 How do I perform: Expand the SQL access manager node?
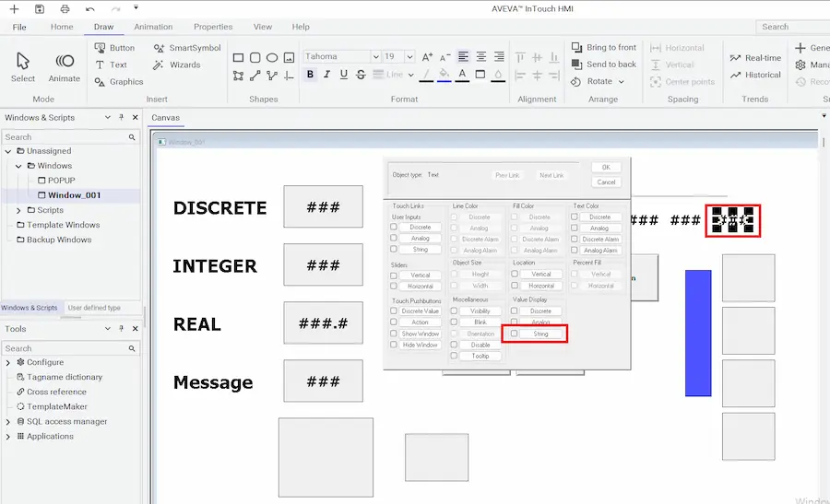point(8,422)
